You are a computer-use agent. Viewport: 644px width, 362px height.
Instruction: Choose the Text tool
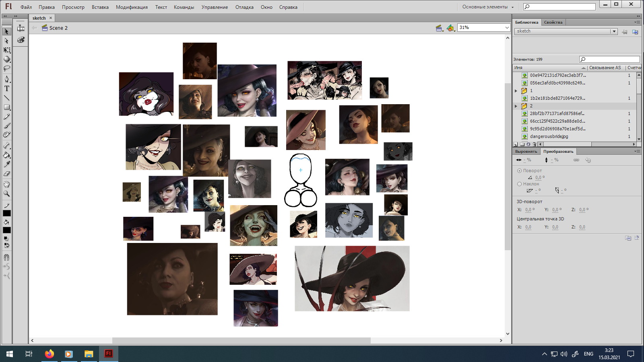click(x=6, y=88)
